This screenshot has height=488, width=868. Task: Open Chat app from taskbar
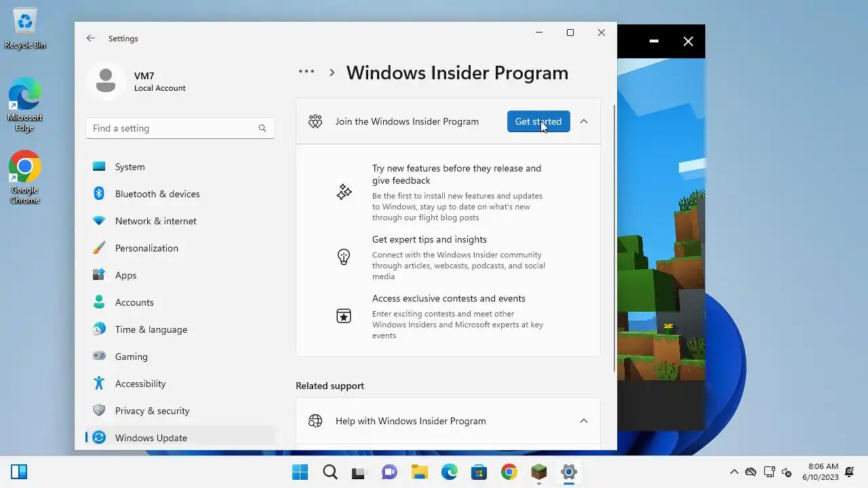tap(389, 472)
